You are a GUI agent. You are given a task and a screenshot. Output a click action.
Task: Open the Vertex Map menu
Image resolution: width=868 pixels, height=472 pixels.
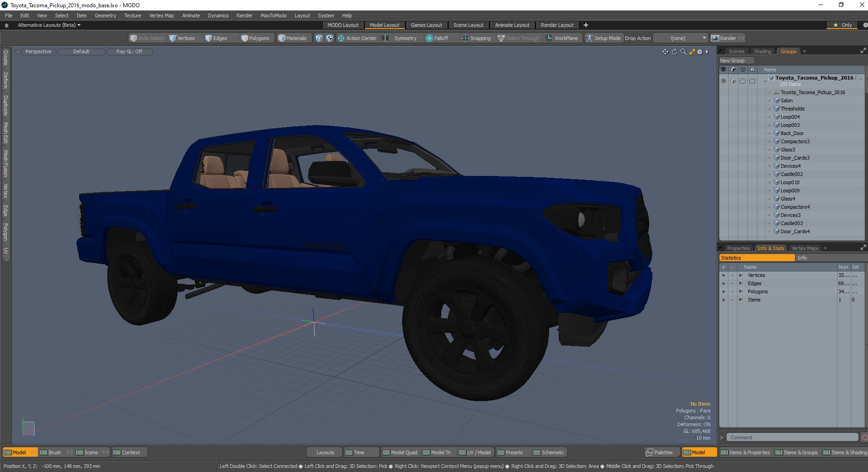pyautogui.click(x=161, y=15)
